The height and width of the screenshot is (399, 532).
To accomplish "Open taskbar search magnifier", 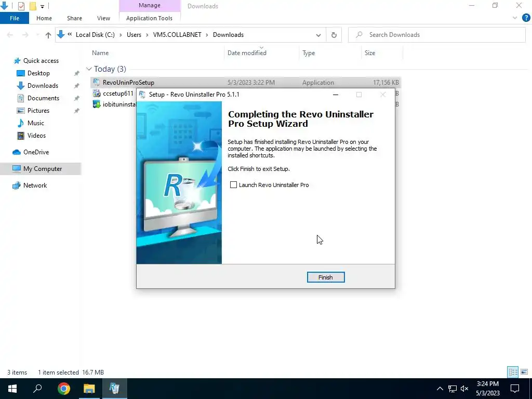I will coord(37,389).
